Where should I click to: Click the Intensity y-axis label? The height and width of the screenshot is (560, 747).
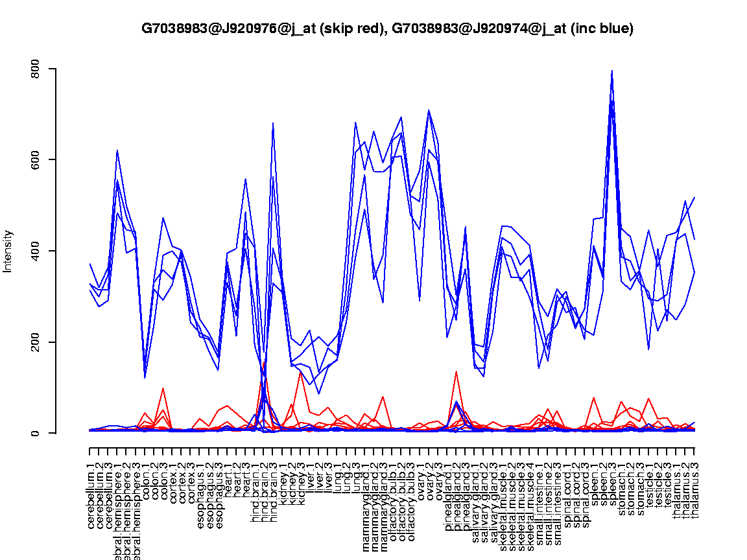pos(8,251)
